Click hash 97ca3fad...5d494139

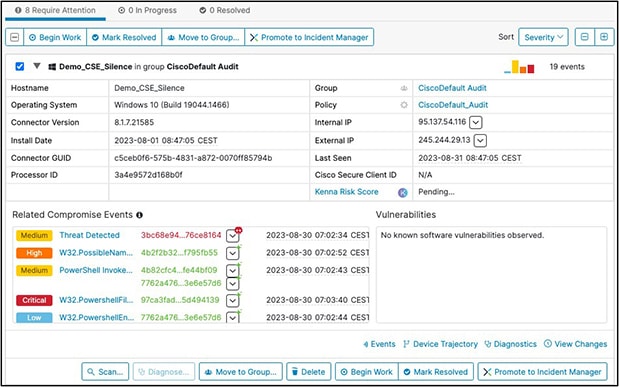(180, 300)
